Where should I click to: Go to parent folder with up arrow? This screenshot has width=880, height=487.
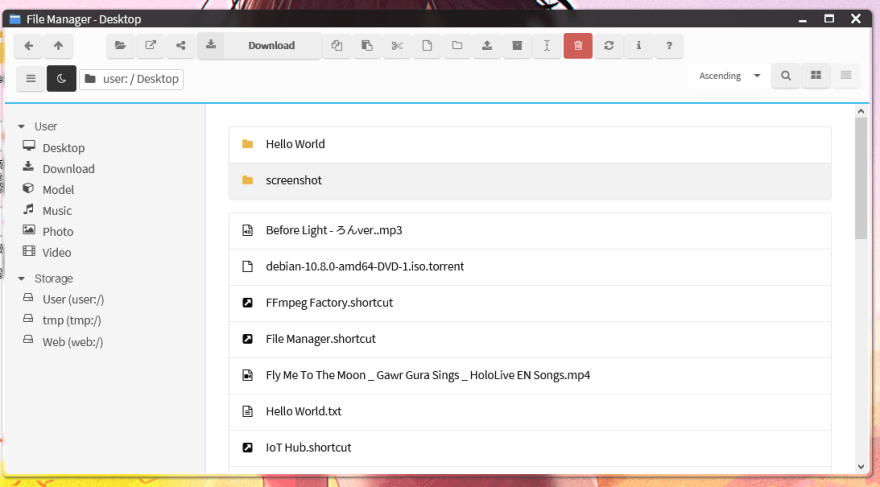coord(58,45)
